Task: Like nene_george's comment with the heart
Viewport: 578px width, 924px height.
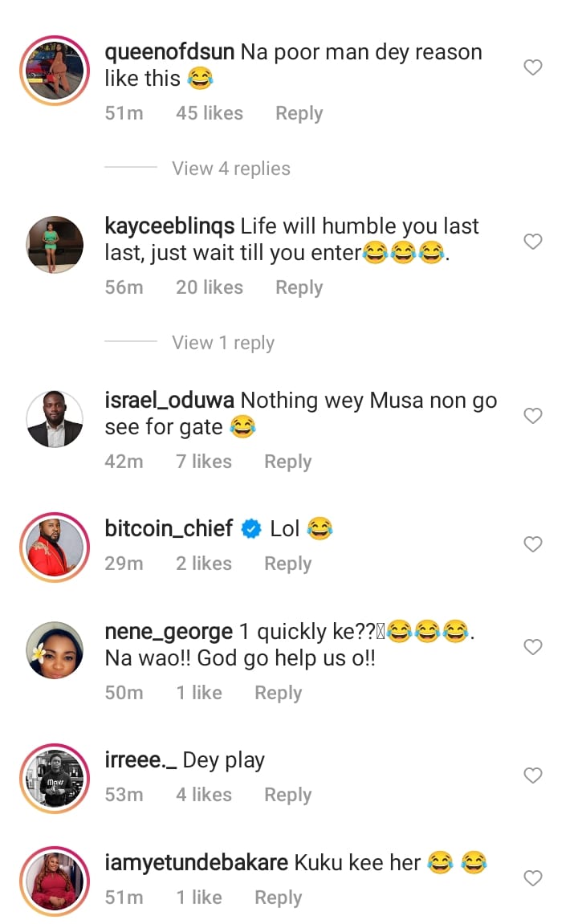Action: (x=533, y=647)
